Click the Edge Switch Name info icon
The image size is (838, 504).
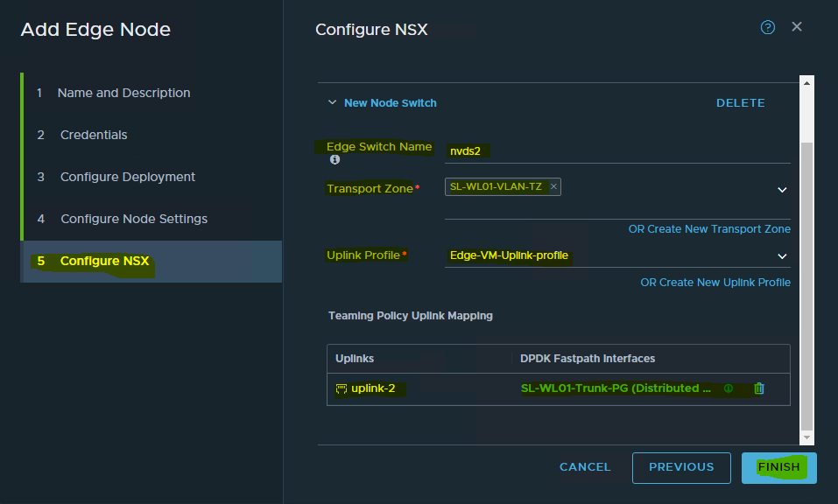(334, 159)
